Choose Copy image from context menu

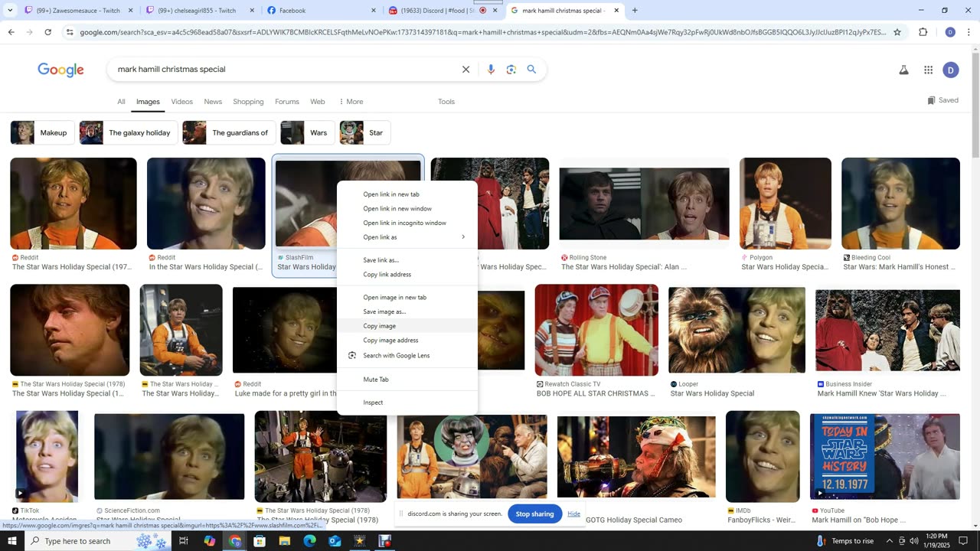pyautogui.click(x=407, y=326)
